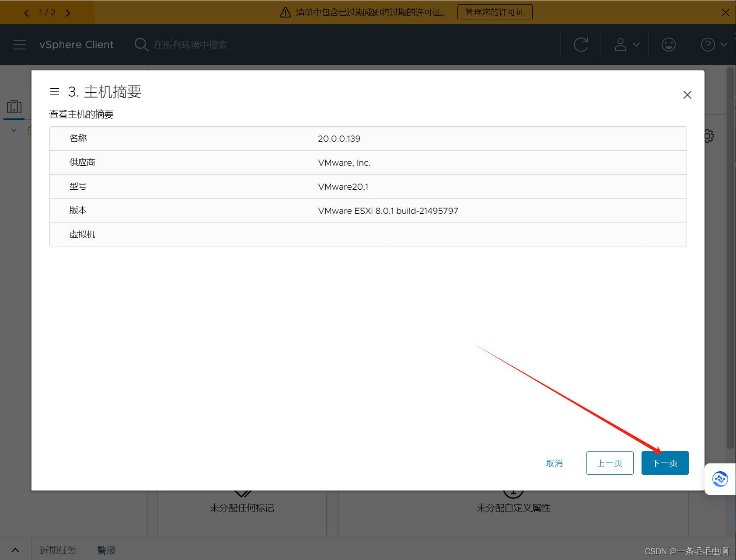The image size is (736, 560).
Task: Click the vSphere hamburger menu icon
Action: coord(20,45)
